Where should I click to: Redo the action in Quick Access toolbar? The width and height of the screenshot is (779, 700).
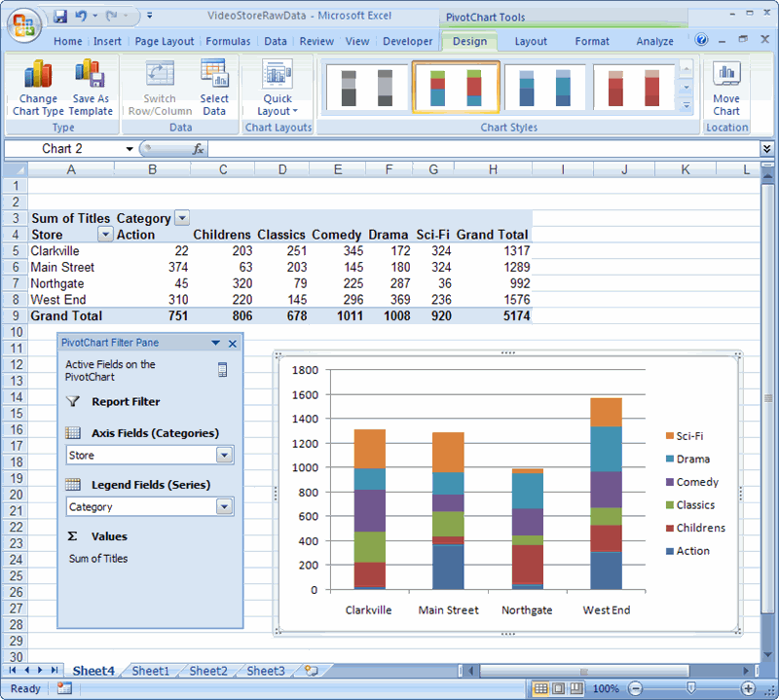pos(111,16)
